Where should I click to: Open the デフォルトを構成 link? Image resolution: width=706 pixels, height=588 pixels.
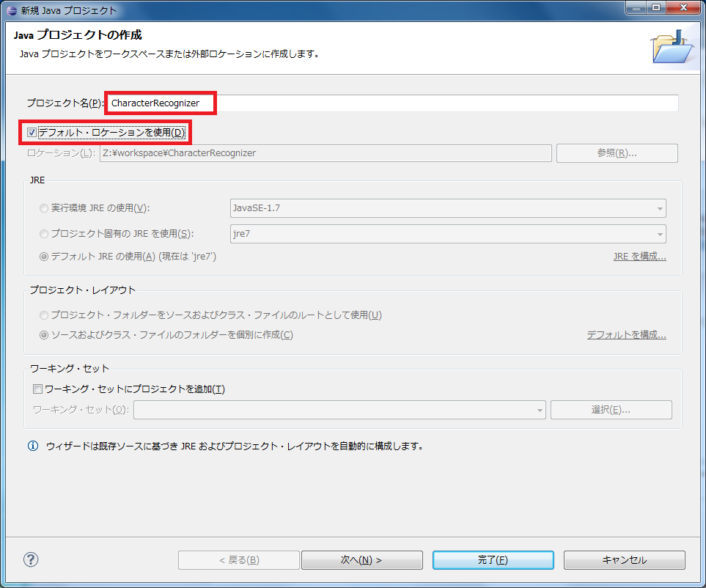(626, 335)
